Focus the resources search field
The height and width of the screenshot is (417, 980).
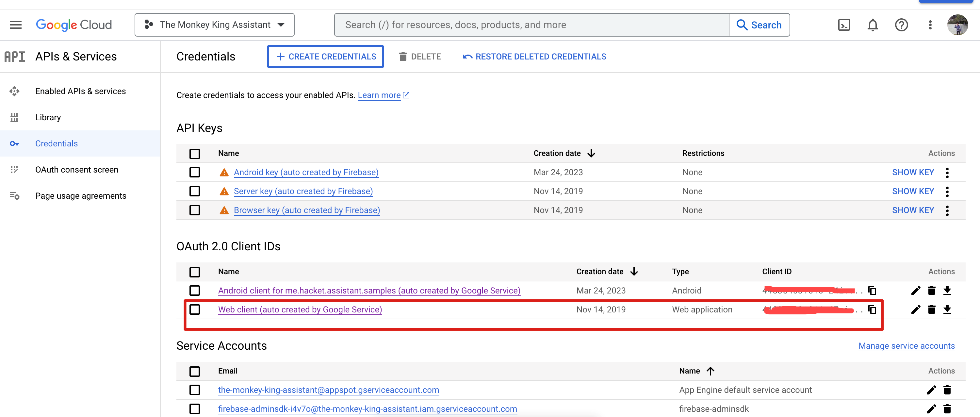531,25
